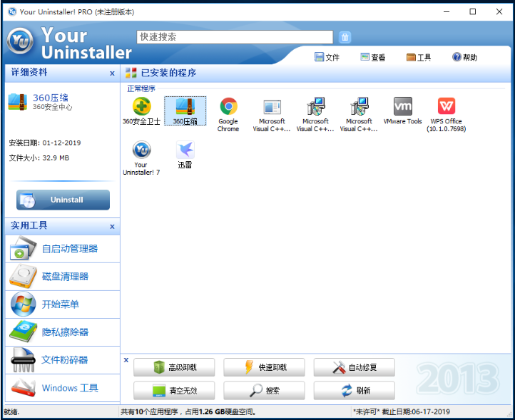The width and height of the screenshot is (515, 420).
Task: Click the 清空无效 button
Action: (174, 391)
